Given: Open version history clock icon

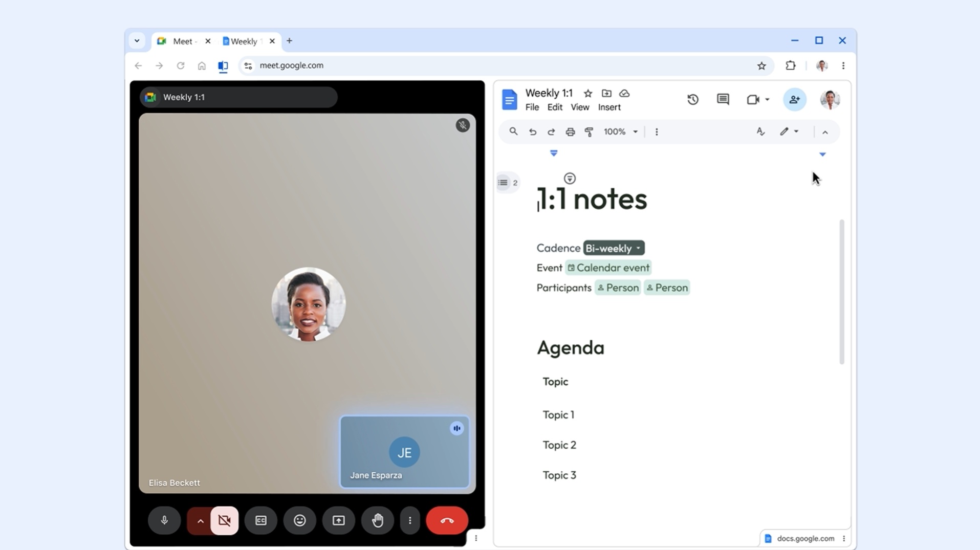Looking at the screenshot, I should [x=692, y=99].
